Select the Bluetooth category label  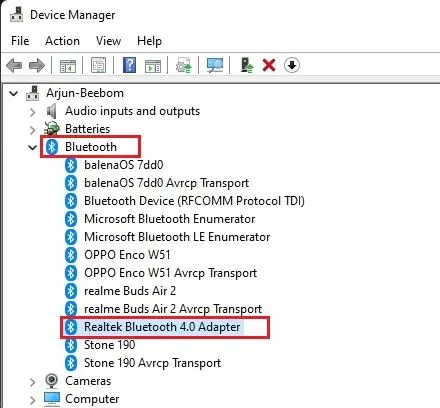[x=91, y=147]
